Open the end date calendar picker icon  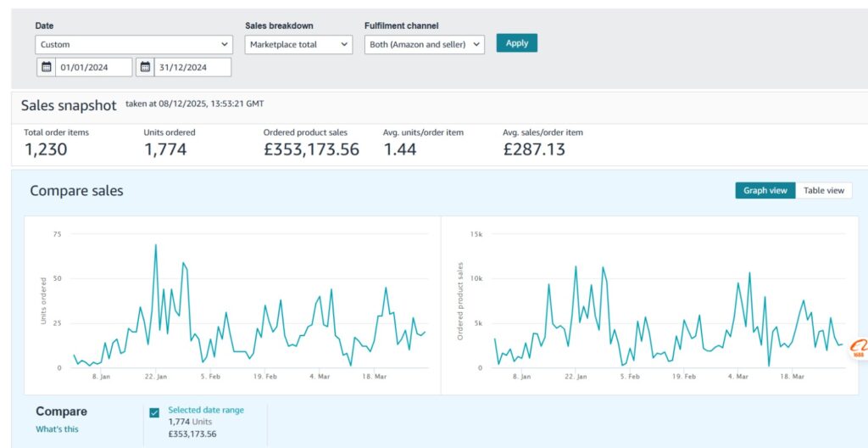tap(145, 67)
